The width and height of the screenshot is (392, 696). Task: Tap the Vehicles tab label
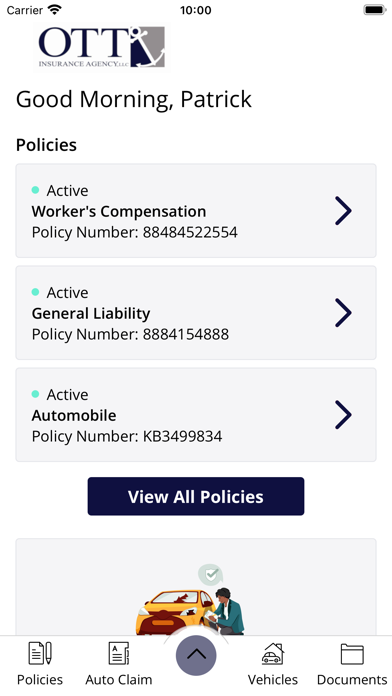tap(273, 680)
